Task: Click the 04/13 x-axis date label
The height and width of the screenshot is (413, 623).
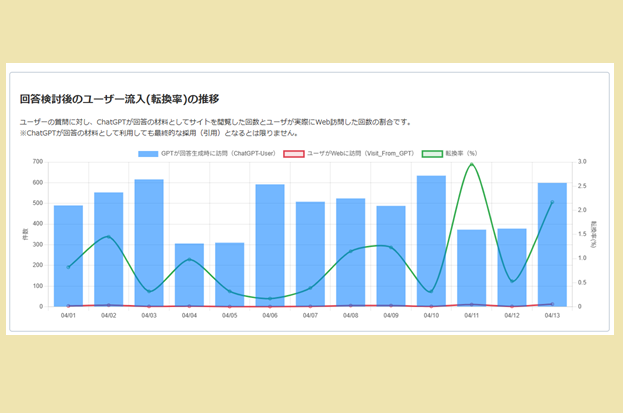Action: point(552,316)
